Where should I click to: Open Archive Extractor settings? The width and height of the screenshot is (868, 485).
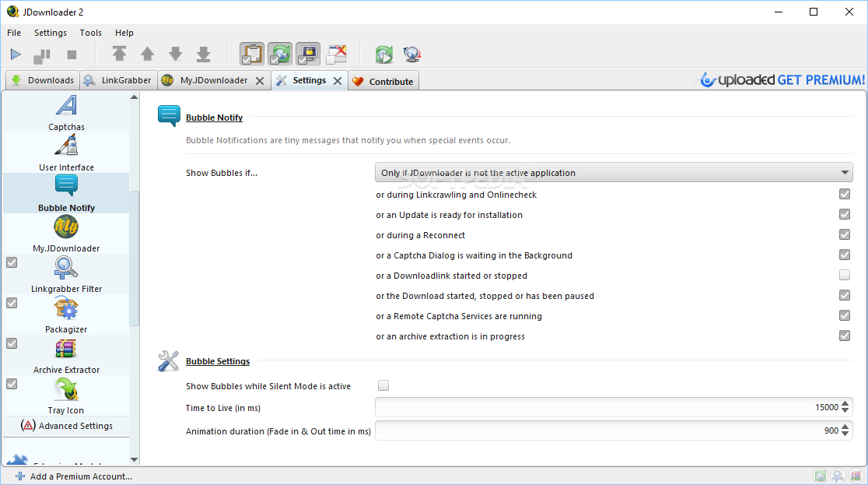[66, 355]
